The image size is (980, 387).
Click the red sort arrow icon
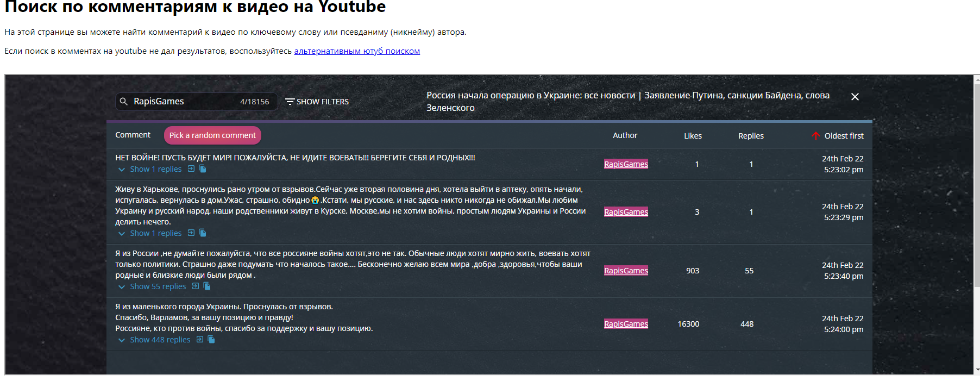815,136
